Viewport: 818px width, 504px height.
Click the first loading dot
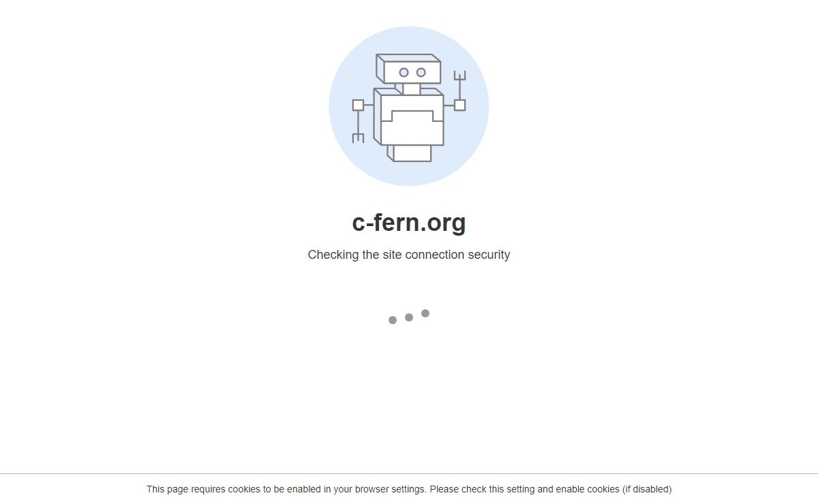pyautogui.click(x=393, y=320)
